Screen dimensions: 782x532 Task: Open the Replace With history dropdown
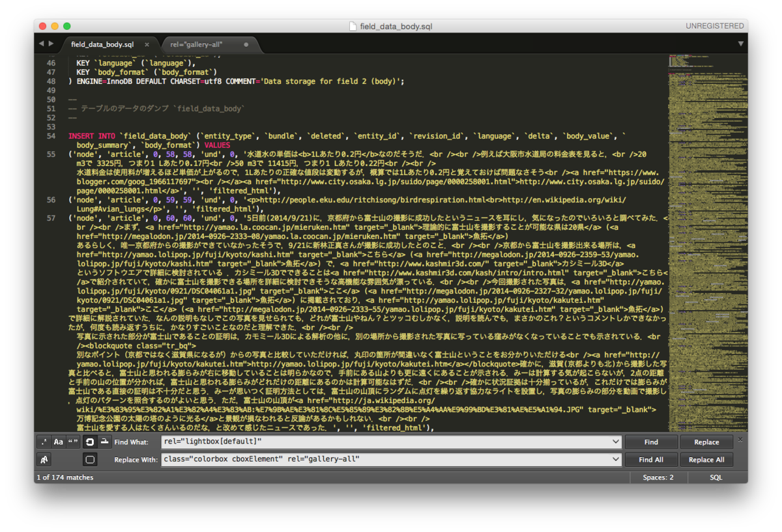[x=616, y=460]
